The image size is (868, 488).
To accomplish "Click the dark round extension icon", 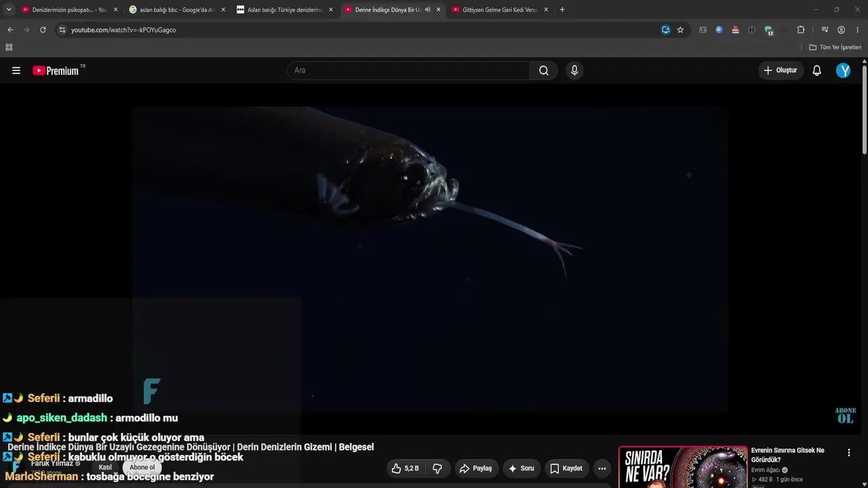I will point(751,30).
